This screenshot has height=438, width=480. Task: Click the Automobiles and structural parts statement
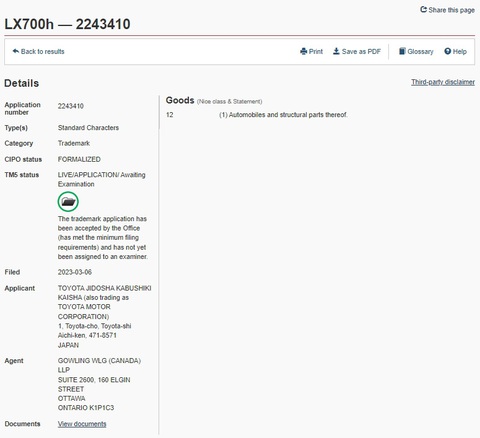point(283,115)
